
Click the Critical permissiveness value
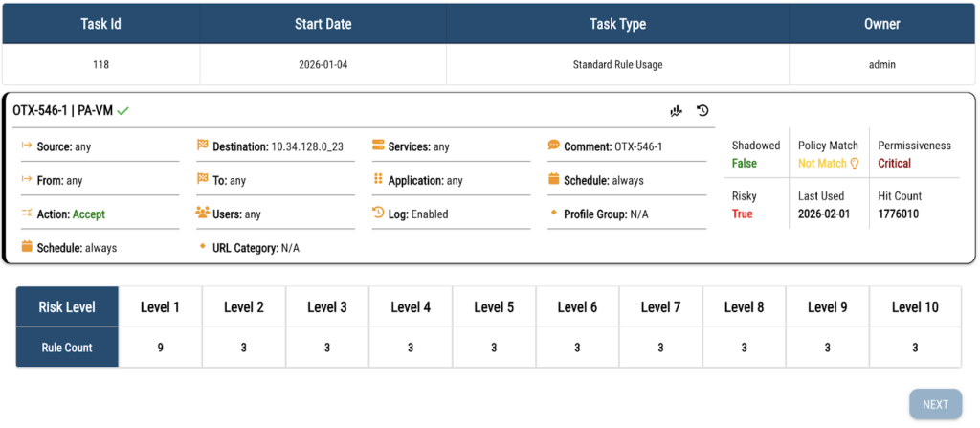[895, 164]
